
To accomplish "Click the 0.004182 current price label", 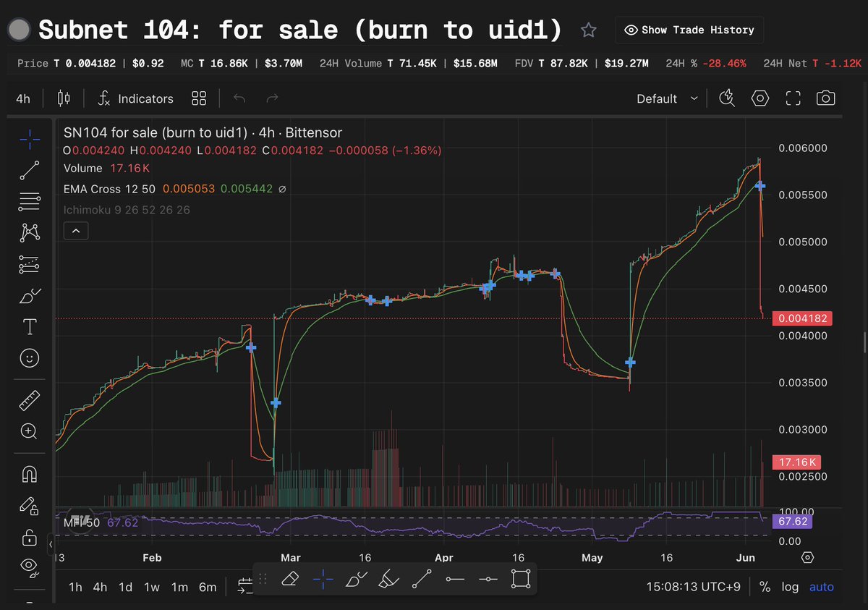I will tap(803, 318).
